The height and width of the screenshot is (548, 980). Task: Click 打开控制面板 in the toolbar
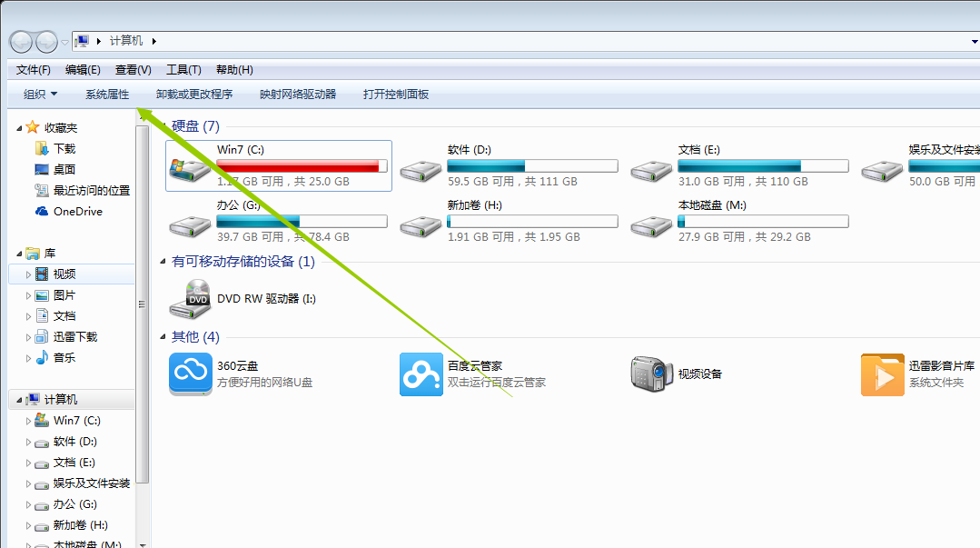(396, 95)
